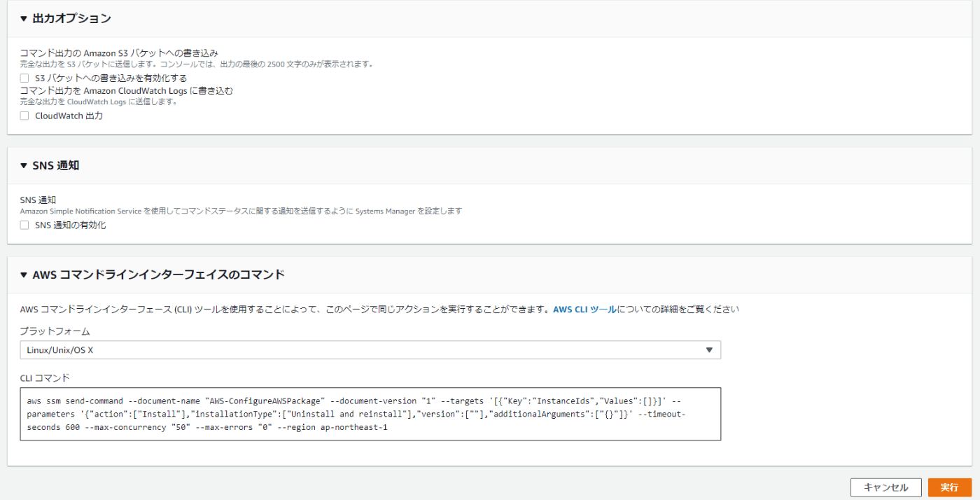Click the CloudWatch 出力 label text

point(69,116)
